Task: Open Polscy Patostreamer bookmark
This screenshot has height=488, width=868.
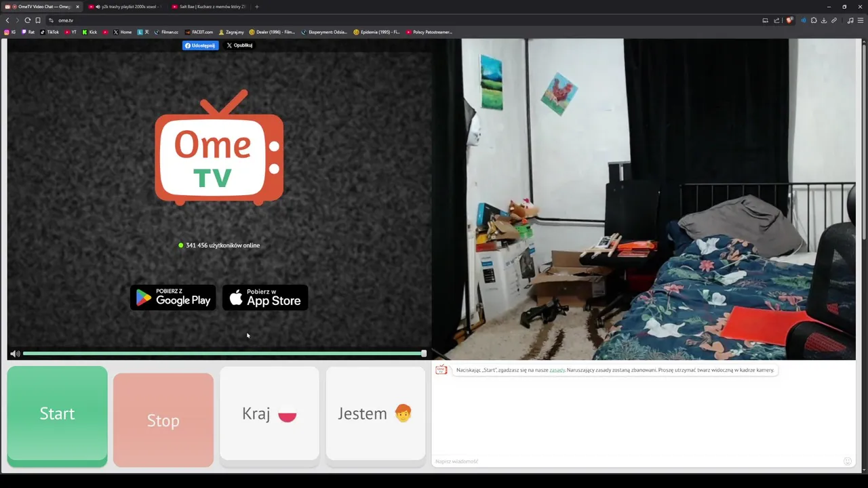Action: 429,32
